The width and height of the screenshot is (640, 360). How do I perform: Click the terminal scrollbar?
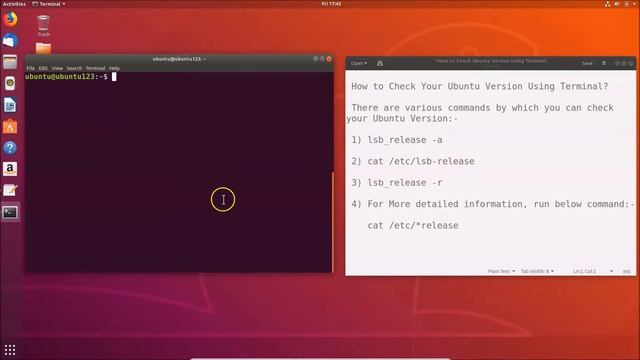pos(333,222)
